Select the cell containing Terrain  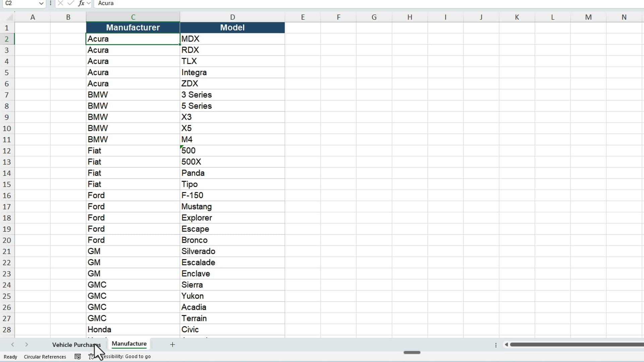(x=232, y=318)
